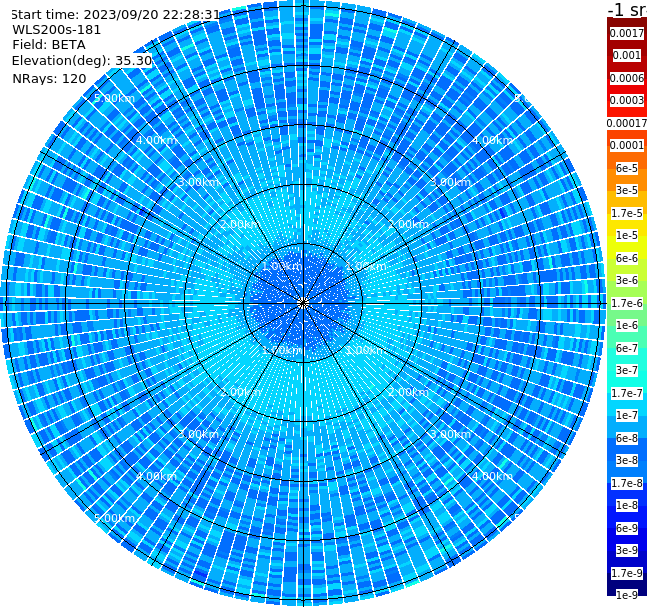The height and width of the screenshot is (607, 647).
Task: Click the 3e-8 colorbar label
Action: pyautogui.click(x=627, y=460)
